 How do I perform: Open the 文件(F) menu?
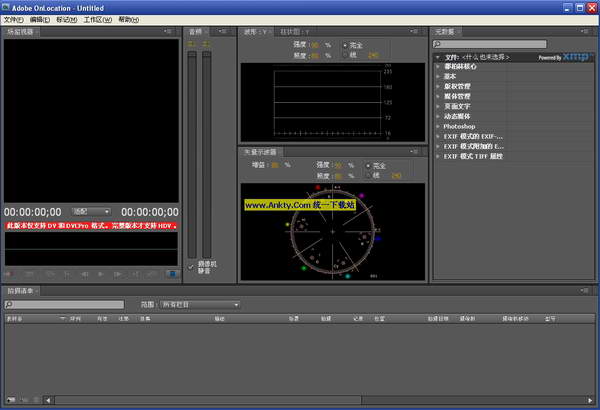[12, 19]
